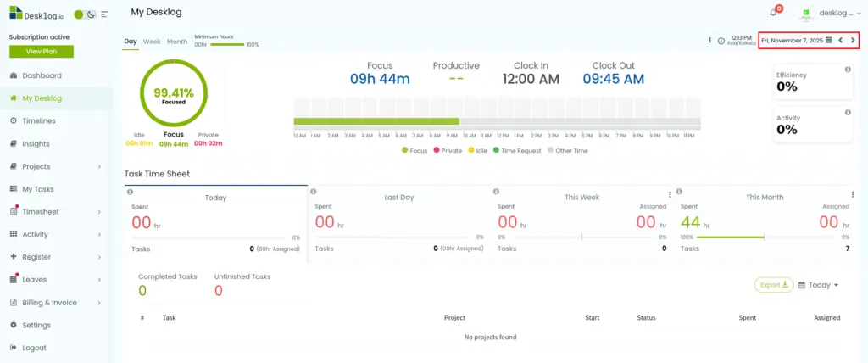The width and height of the screenshot is (868, 363).
Task: Open the three-dot menu beside the clock
Action: (x=710, y=40)
